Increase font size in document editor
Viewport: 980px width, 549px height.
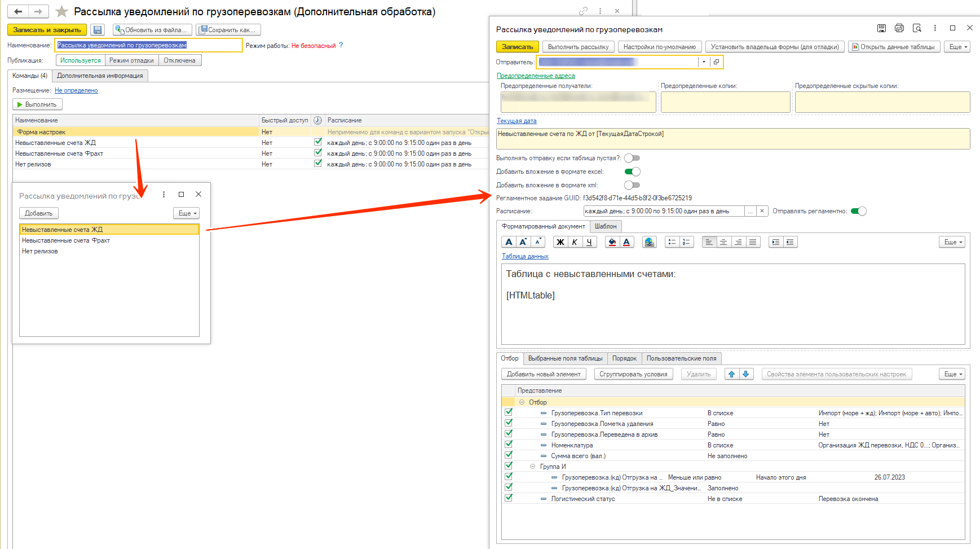[523, 242]
